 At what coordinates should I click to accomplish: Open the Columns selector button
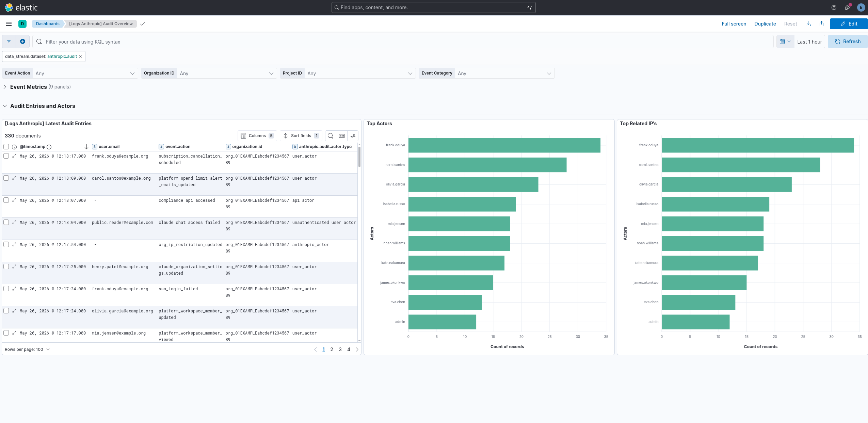click(x=257, y=136)
